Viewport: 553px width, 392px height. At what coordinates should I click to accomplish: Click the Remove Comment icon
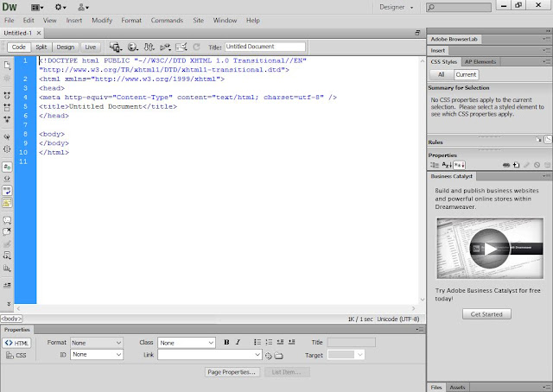point(7,231)
